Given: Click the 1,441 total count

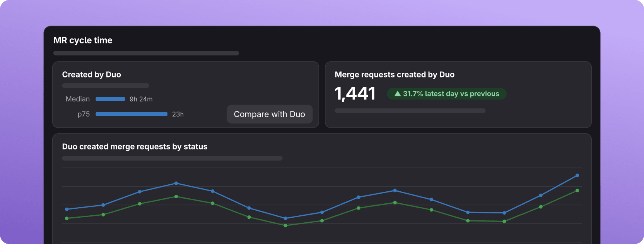Looking at the screenshot, I should pos(355,93).
